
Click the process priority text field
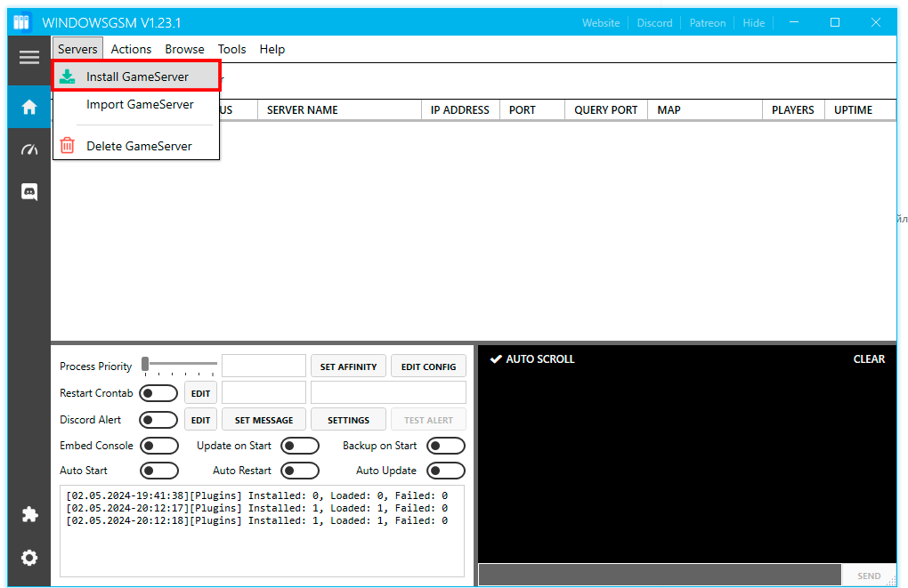click(x=264, y=366)
